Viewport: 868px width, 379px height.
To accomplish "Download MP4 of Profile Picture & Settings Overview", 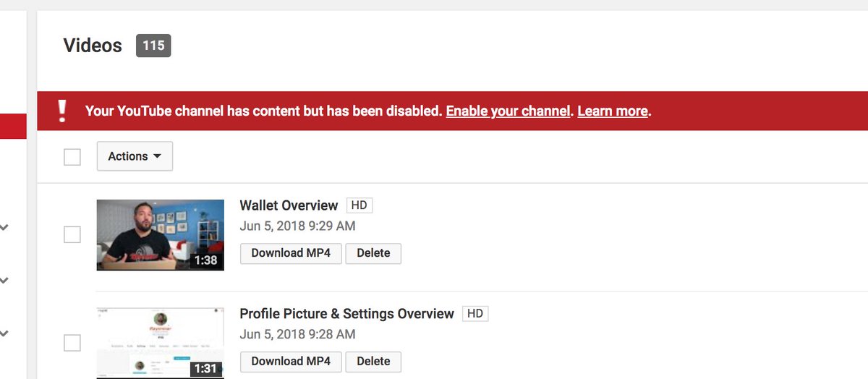I will 291,361.
